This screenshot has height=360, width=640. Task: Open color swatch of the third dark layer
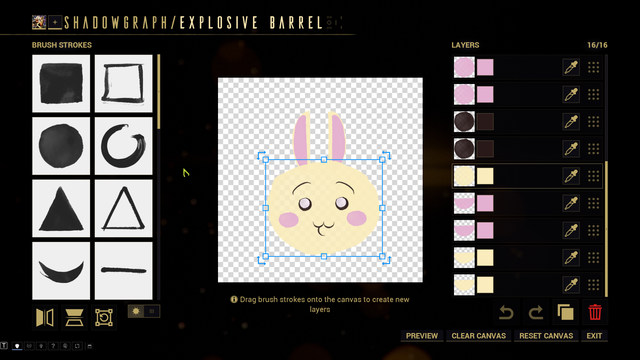pyautogui.click(x=485, y=122)
